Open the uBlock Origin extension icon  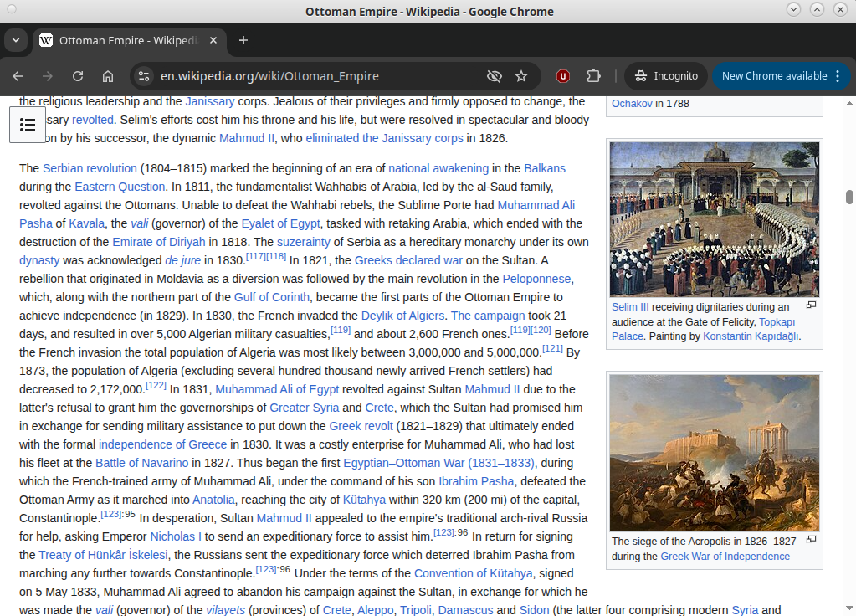click(563, 76)
